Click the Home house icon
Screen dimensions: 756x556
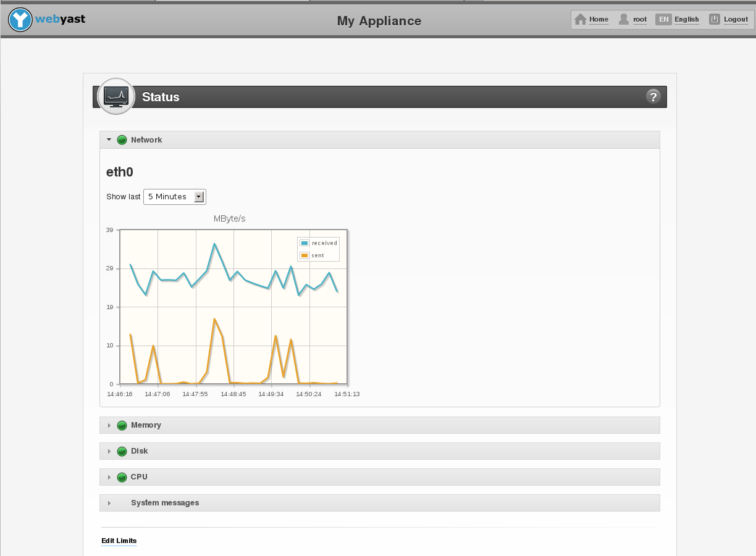click(580, 20)
